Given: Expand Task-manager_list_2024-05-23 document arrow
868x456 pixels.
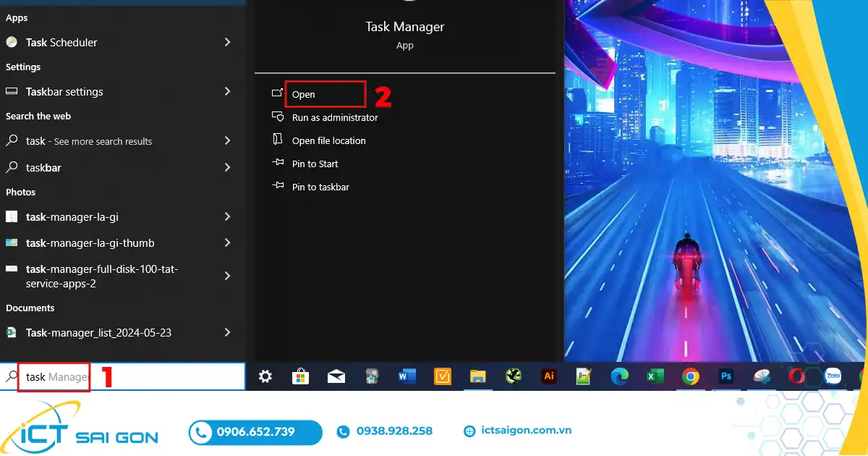Looking at the screenshot, I should 227,332.
